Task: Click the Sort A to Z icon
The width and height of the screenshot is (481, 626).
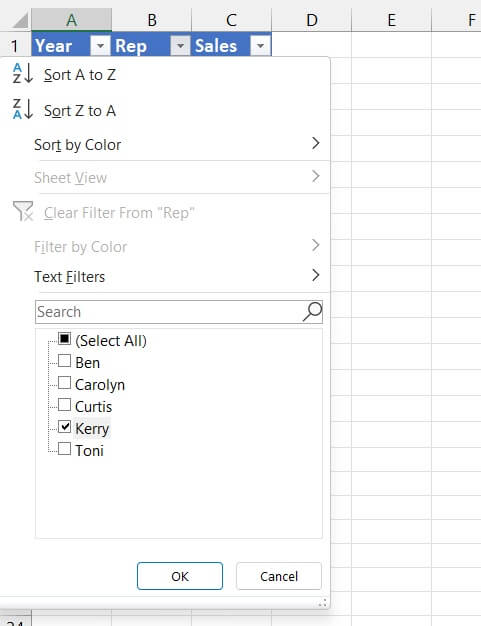Action: click(x=22, y=73)
